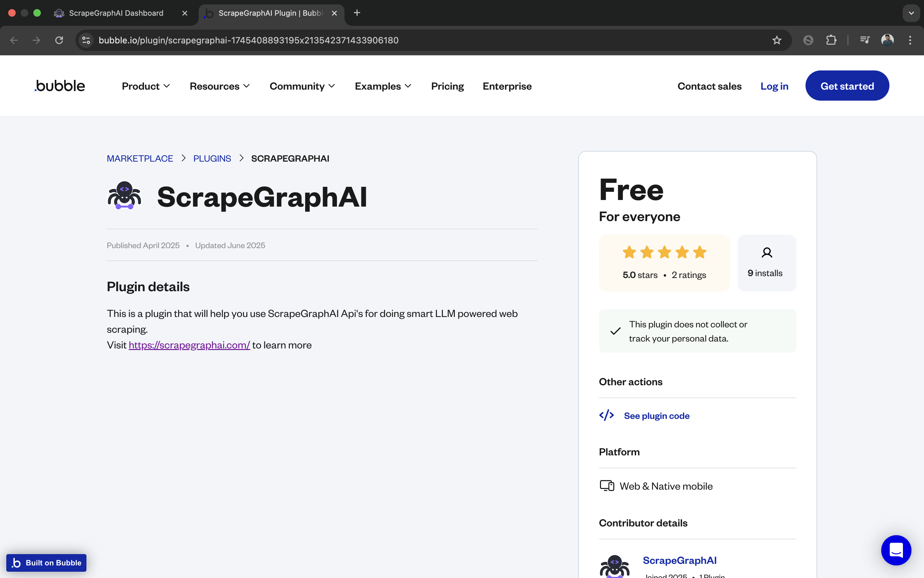Click the Built on Bubble badge
Screen dimensions: 924x578
pos(46,563)
